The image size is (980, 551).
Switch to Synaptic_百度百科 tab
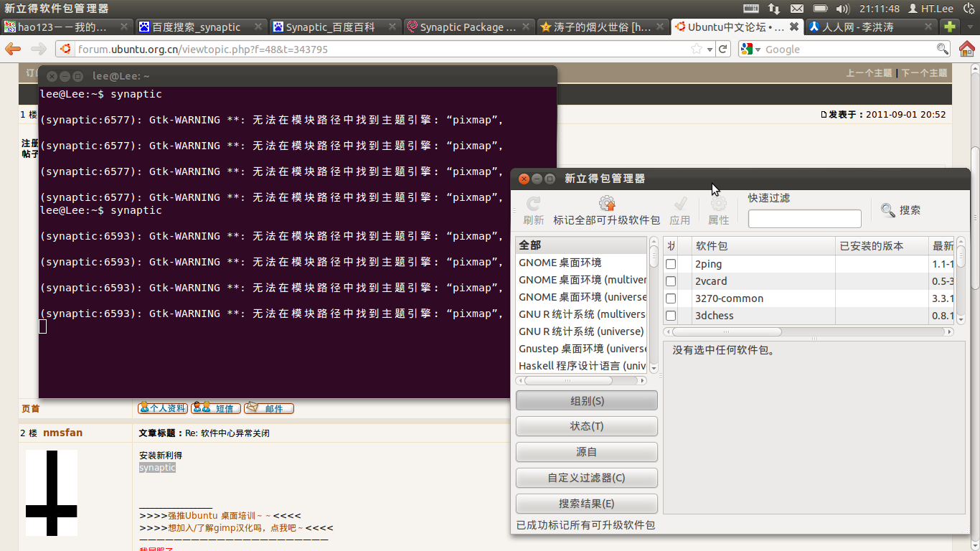pos(335,27)
